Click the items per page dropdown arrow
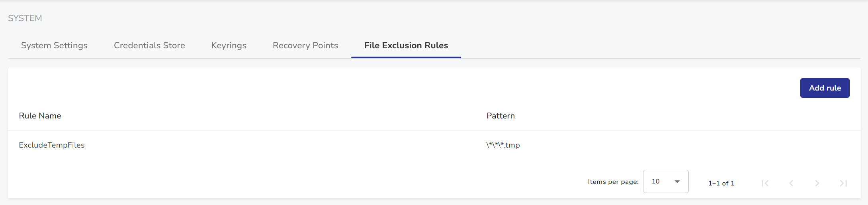Screen dimensions: 868x205 tap(677, 181)
